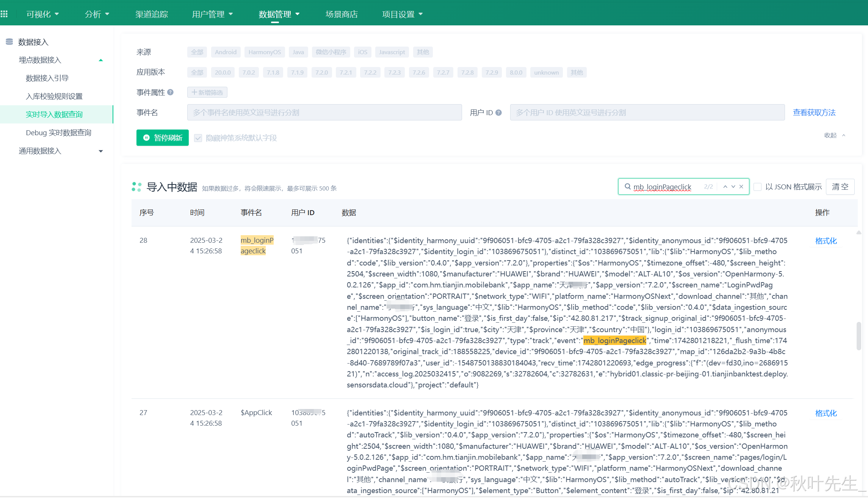Screen dimensions: 868x498
Task: Click the search magnifier icon
Action: pos(627,187)
